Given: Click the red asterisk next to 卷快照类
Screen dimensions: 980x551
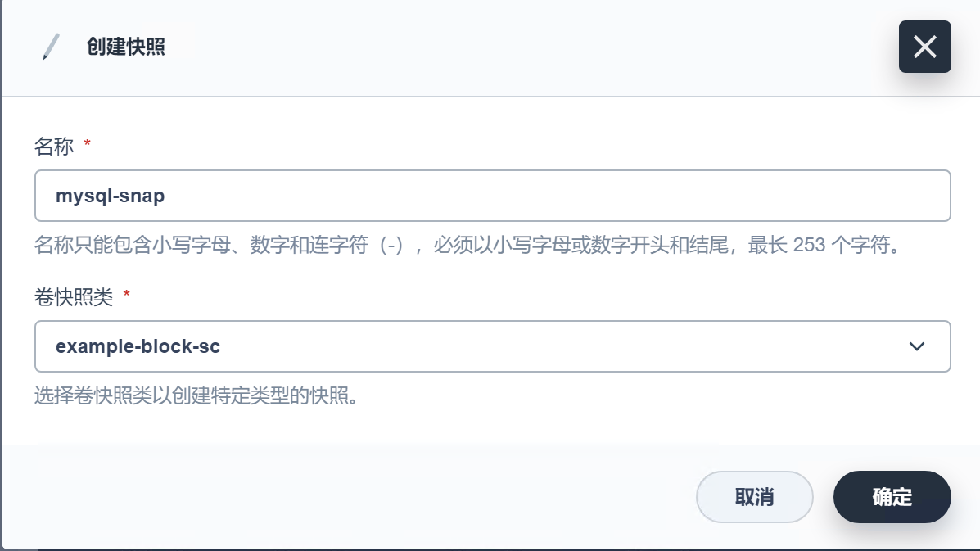Looking at the screenshot, I should pos(126,293).
